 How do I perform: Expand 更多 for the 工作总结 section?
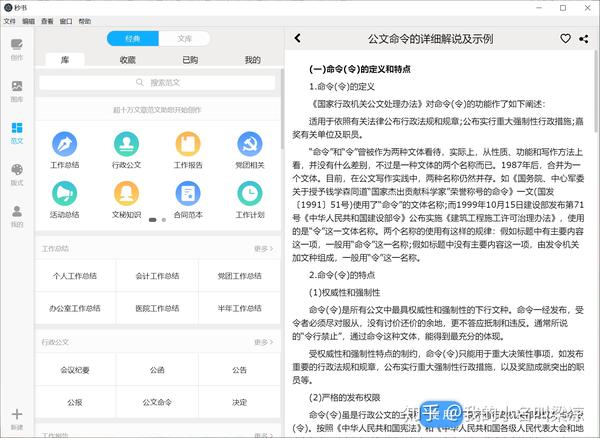(264, 249)
